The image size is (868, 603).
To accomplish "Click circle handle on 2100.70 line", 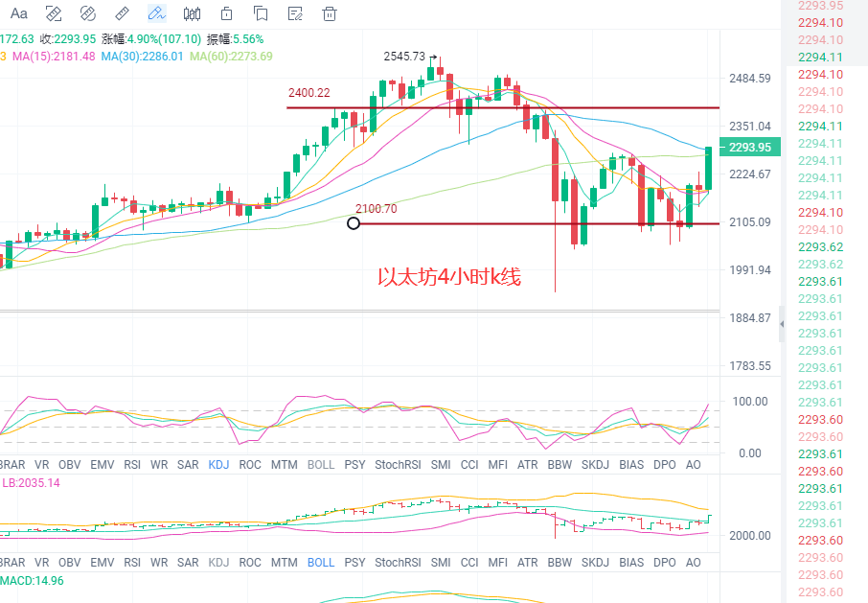I will [354, 223].
